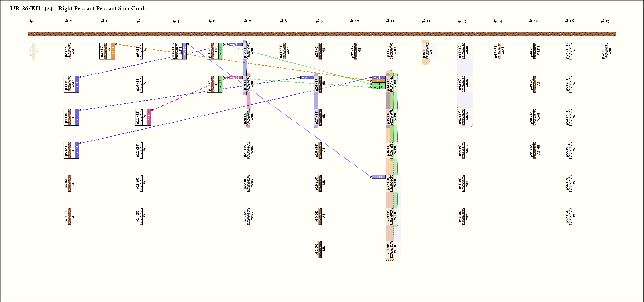644x302 pixels.
Task: Click the →p18 tag on p3
Action: [77, 84]
